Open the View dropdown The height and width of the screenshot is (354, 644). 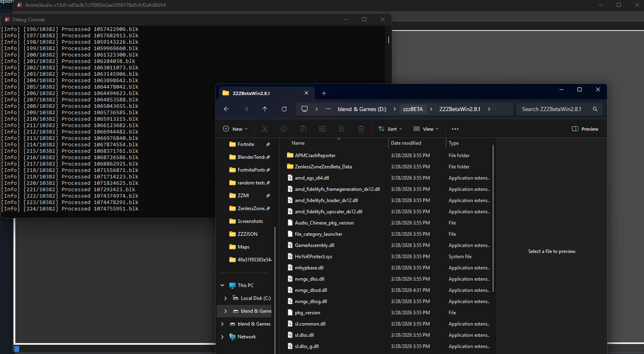click(x=426, y=129)
